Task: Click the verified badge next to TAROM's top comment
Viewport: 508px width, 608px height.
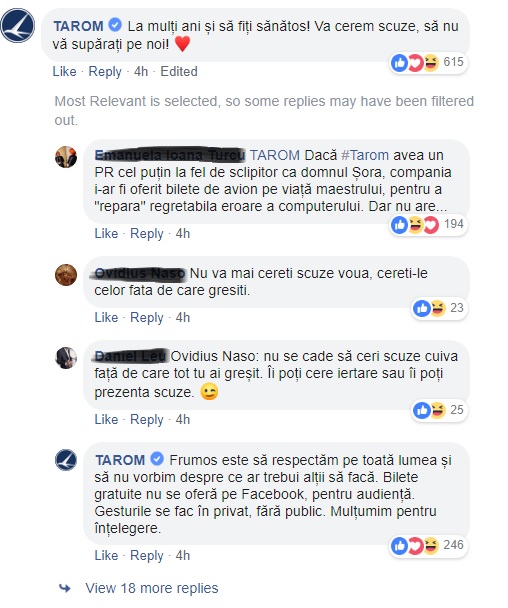Action: tap(115, 25)
